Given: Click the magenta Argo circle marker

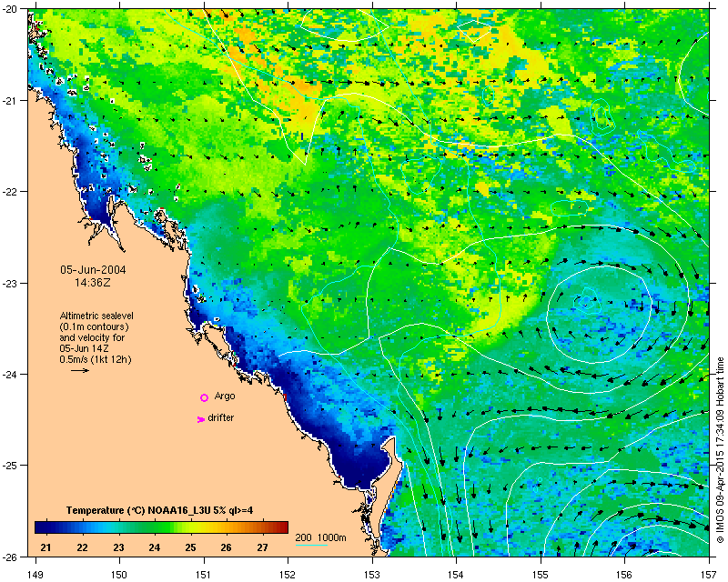Looking at the screenshot, I should pos(204,397).
